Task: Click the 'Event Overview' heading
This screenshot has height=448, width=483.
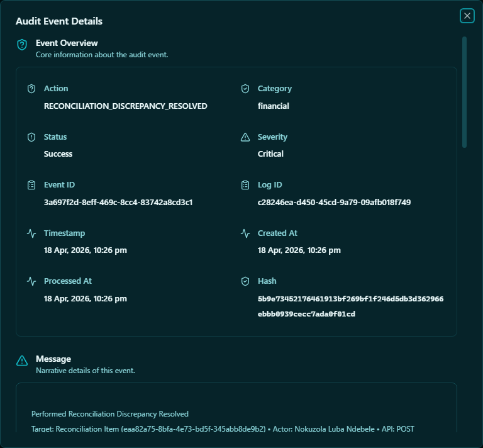Action: pos(67,43)
